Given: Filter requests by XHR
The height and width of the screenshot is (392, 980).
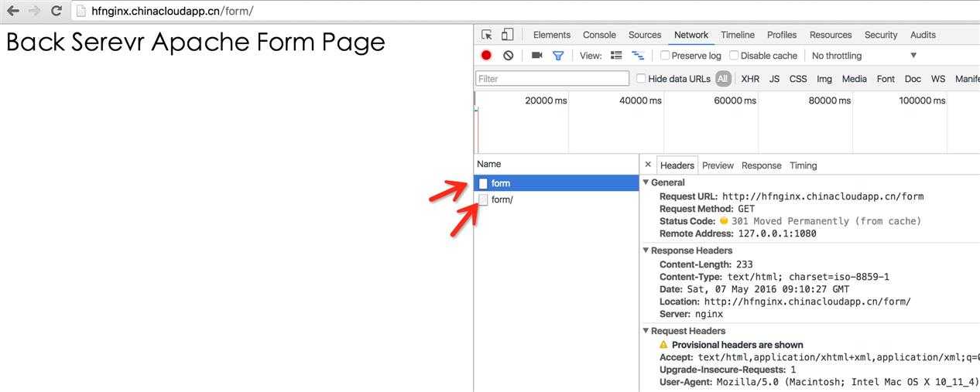Looking at the screenshot, I should click(x=750, y=78).
